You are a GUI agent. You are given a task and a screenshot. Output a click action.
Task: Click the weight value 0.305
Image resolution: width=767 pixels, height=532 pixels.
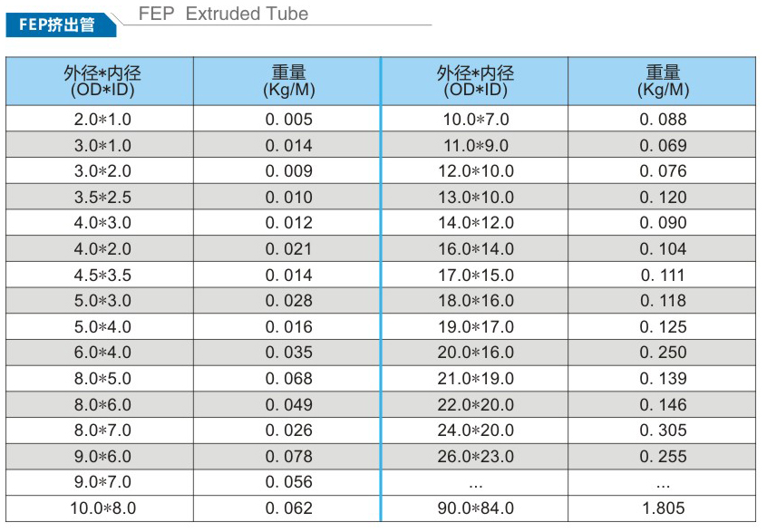pyautogui.click(x=663, y=431)
